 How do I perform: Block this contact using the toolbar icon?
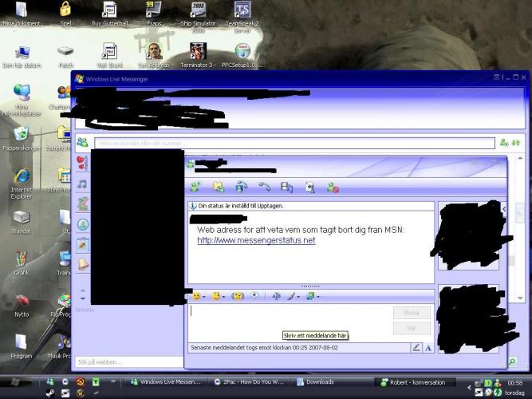(x=333, y=188)
